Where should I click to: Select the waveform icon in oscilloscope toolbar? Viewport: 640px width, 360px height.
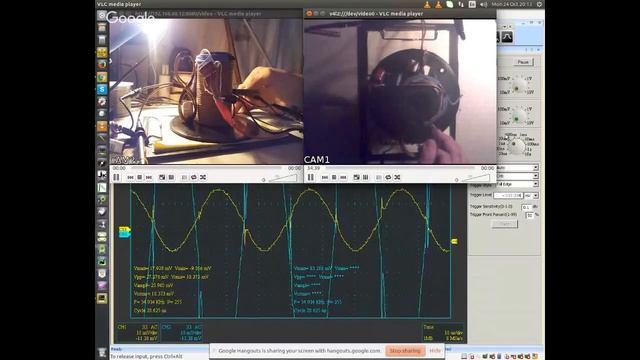(x=507, y=37)
